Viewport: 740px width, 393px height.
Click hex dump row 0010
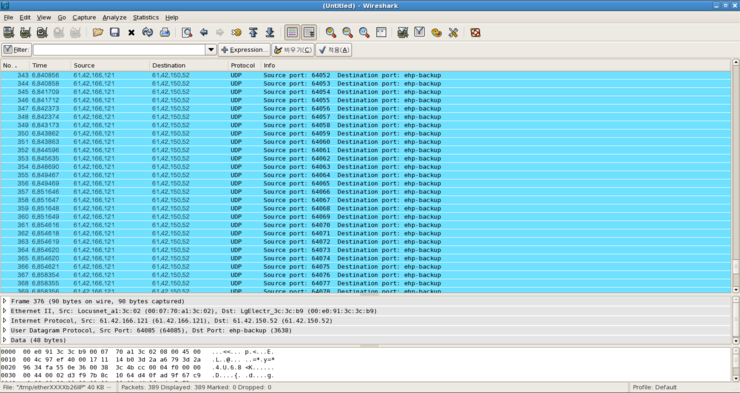138,360
